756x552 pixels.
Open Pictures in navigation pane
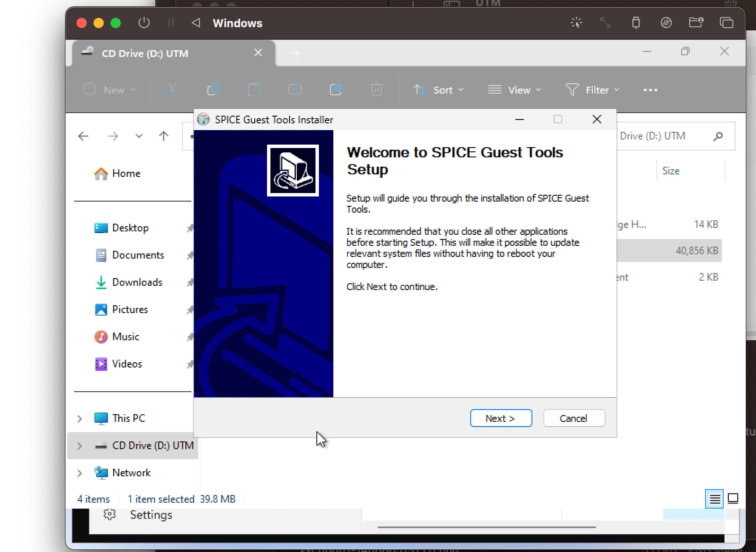(121, 310)
